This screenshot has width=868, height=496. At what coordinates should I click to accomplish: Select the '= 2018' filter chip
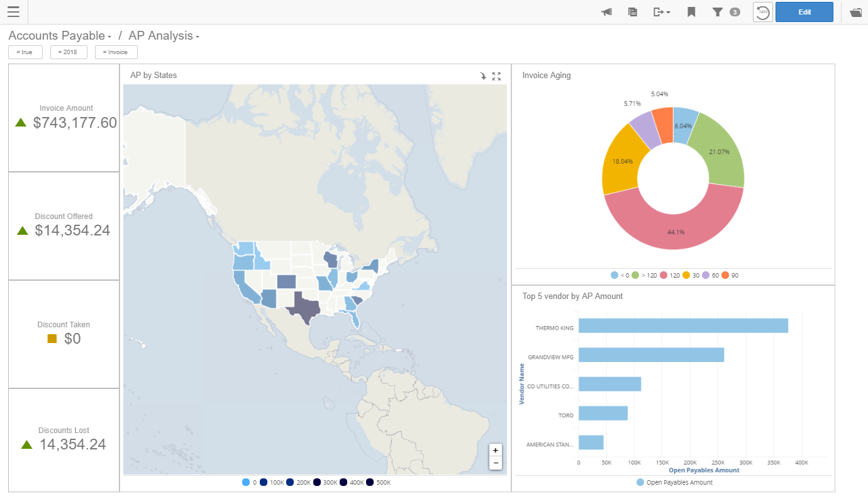point(68,52)
